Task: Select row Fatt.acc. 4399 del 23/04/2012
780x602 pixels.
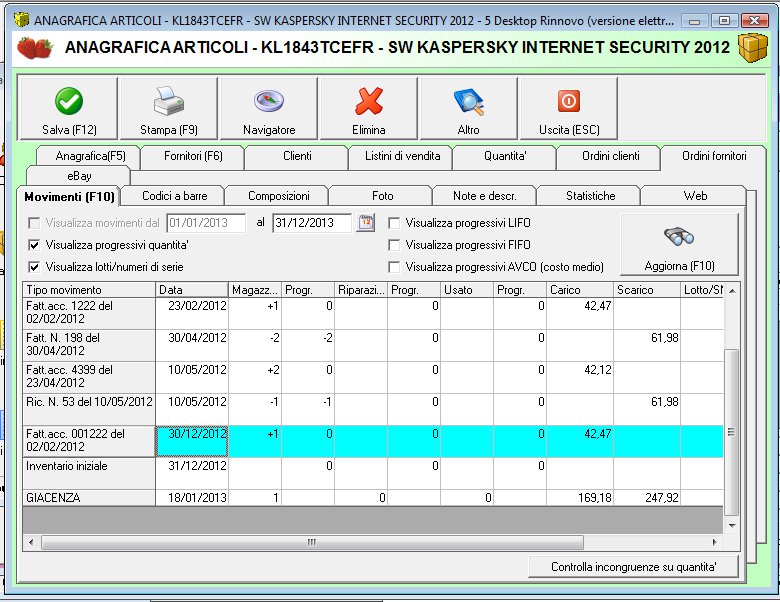Action: [373, 377]
